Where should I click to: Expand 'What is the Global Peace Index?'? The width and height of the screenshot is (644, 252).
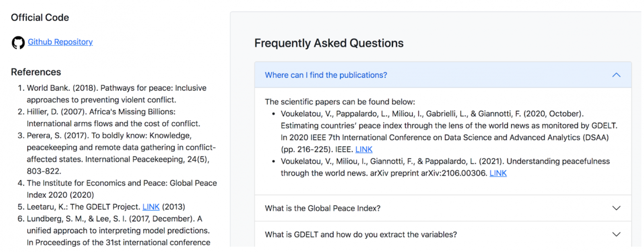[x=443, y=208]
